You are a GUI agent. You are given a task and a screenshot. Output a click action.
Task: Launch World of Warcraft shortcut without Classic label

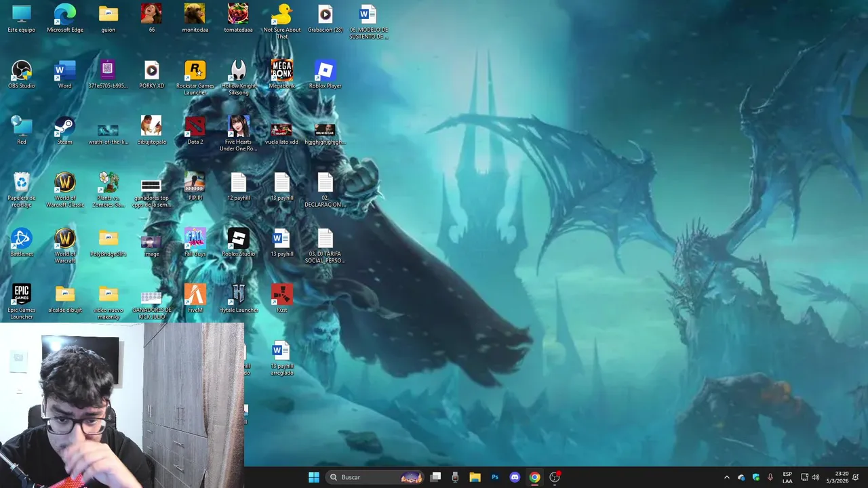click(65, 246)
